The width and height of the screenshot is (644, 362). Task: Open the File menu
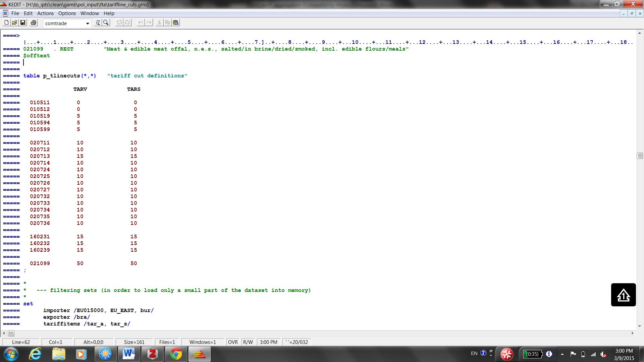(15, 13)
